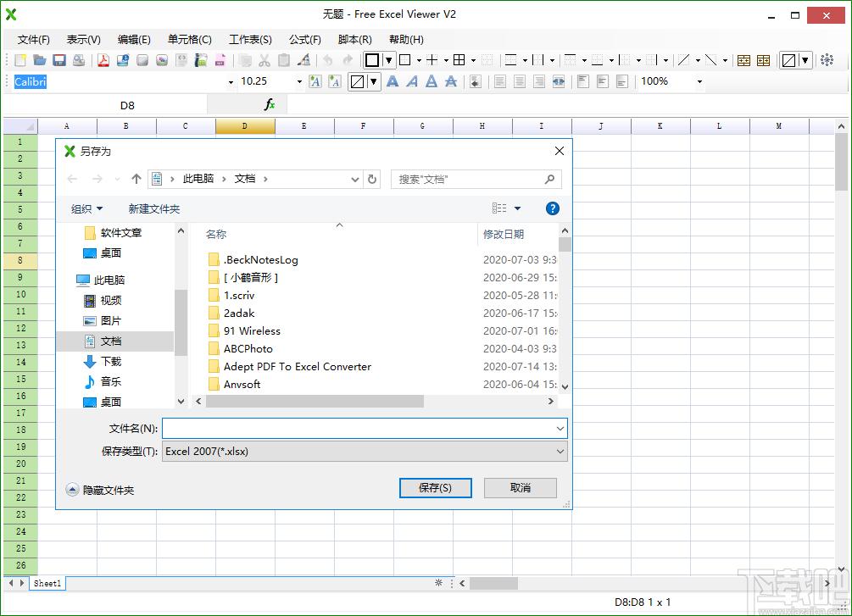Click the Align bottom vertical icon
The height and width of the screenshot is (616, 852).
point(622,81)
